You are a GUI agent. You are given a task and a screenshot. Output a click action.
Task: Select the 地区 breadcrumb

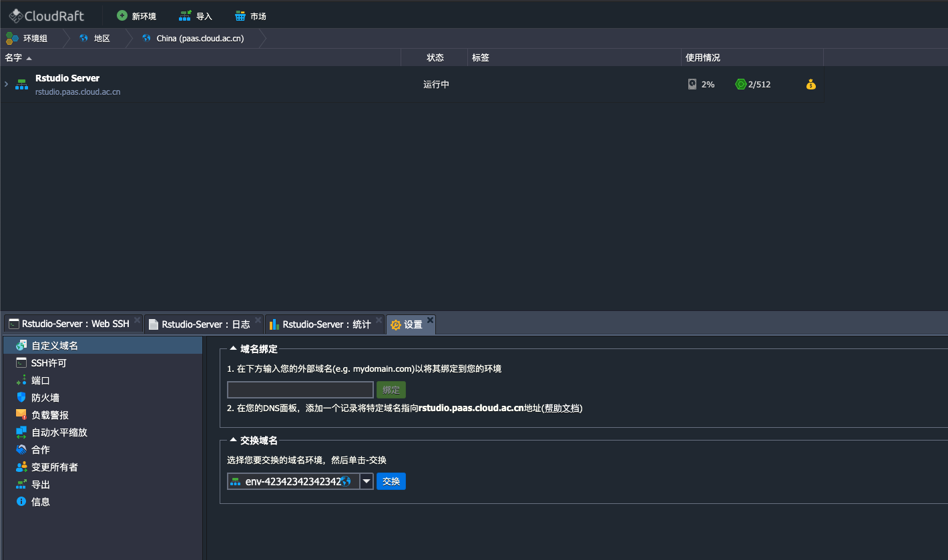pos(94,38)
